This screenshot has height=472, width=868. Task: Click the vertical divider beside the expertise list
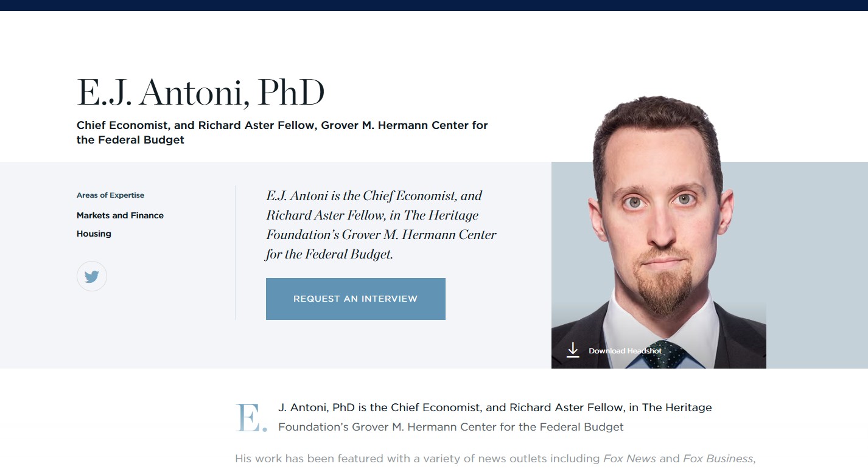coord(235,252)
